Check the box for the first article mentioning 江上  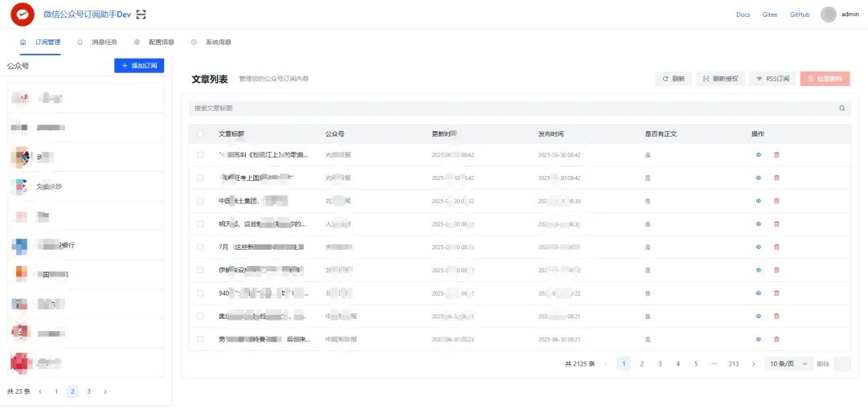[200, 155]
